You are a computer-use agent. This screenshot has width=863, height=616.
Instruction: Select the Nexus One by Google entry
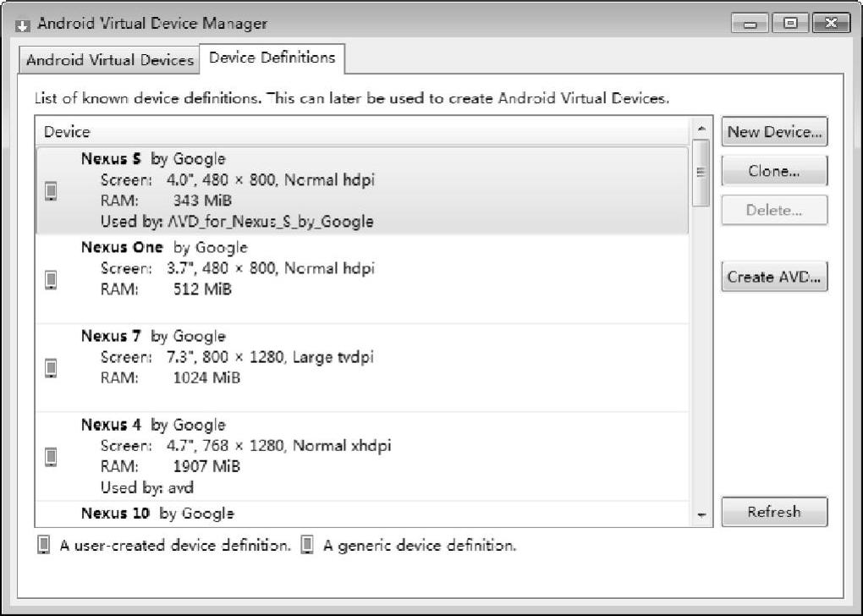(362, 279)
